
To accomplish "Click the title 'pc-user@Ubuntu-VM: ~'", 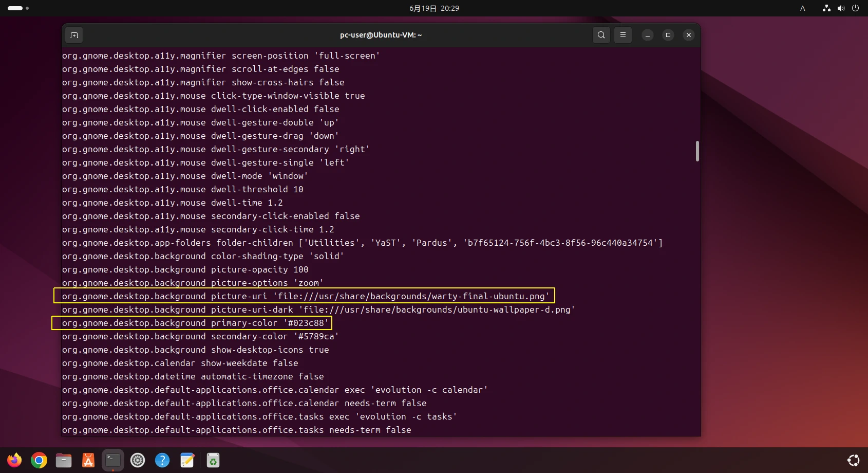I will 381,35.
